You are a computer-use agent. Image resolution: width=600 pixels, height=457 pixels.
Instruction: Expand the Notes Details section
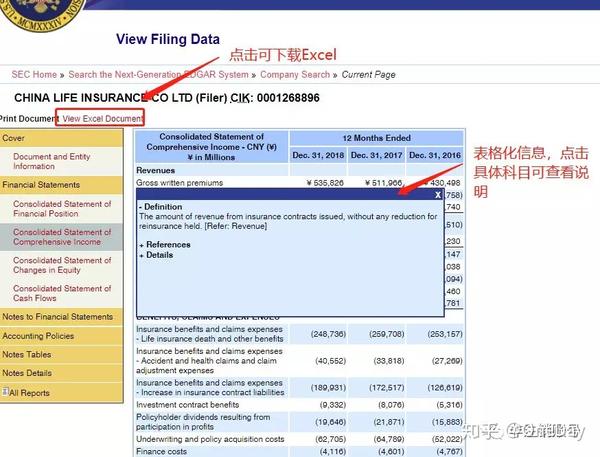coord(61,373)
